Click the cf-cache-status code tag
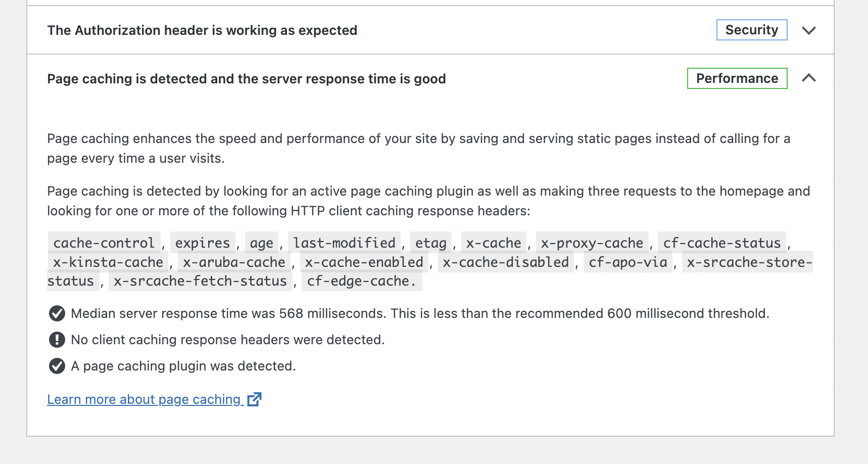The height and width of the screenshot is (464, 868). (x=722, y=243)
